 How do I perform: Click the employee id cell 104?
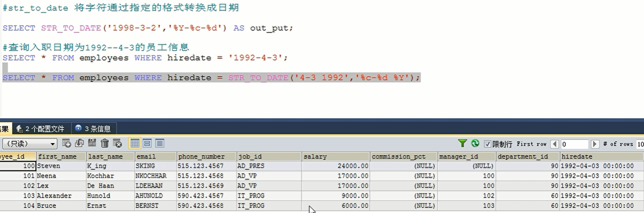[x=18, y=205]
